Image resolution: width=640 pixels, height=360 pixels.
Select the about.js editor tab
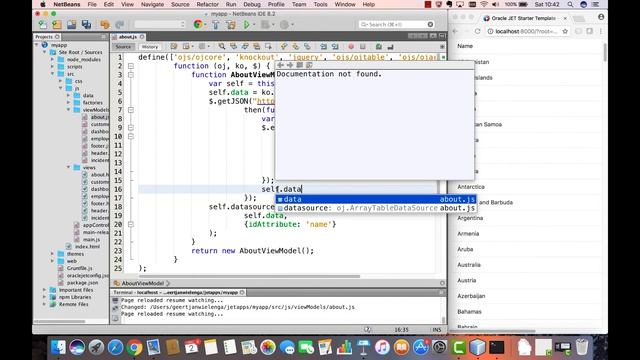(128, 37)
